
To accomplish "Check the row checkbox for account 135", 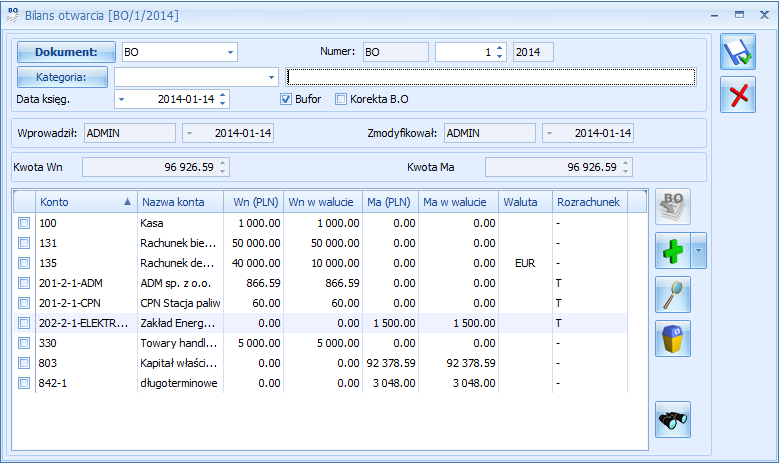I will 24,263.
